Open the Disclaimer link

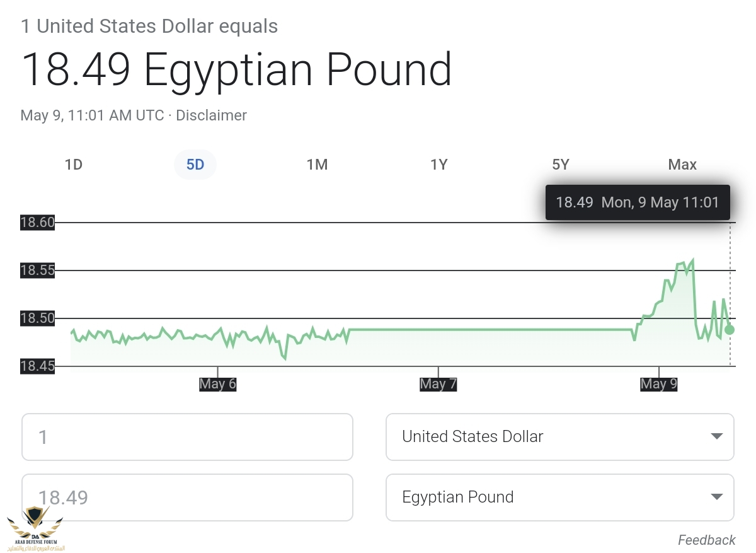(211, 115)
